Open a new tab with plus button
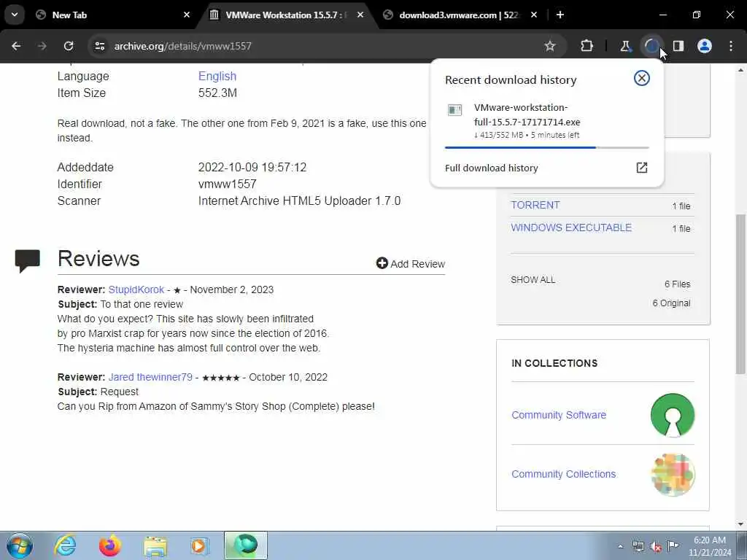The image size is (747, 560). click(560, 15)
